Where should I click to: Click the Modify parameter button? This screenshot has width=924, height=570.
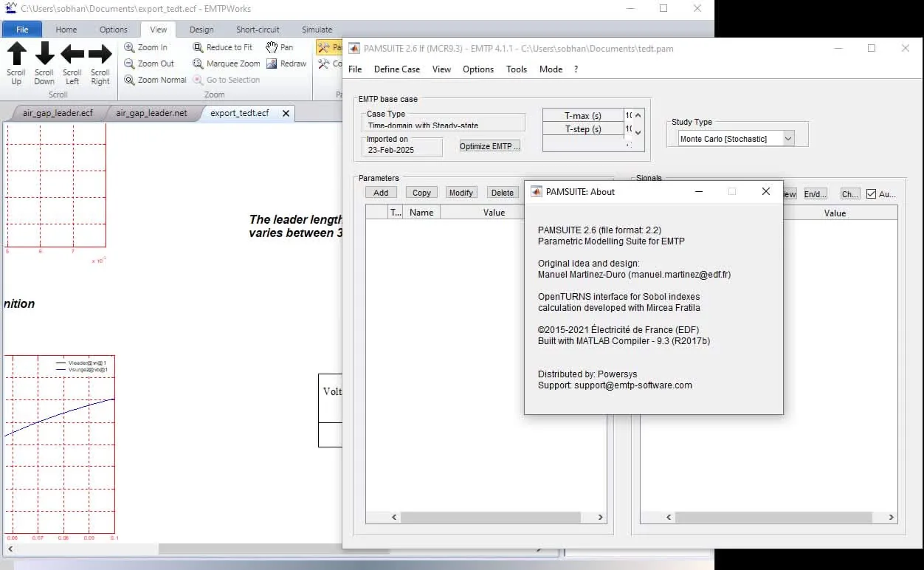[x=461, y=193]
